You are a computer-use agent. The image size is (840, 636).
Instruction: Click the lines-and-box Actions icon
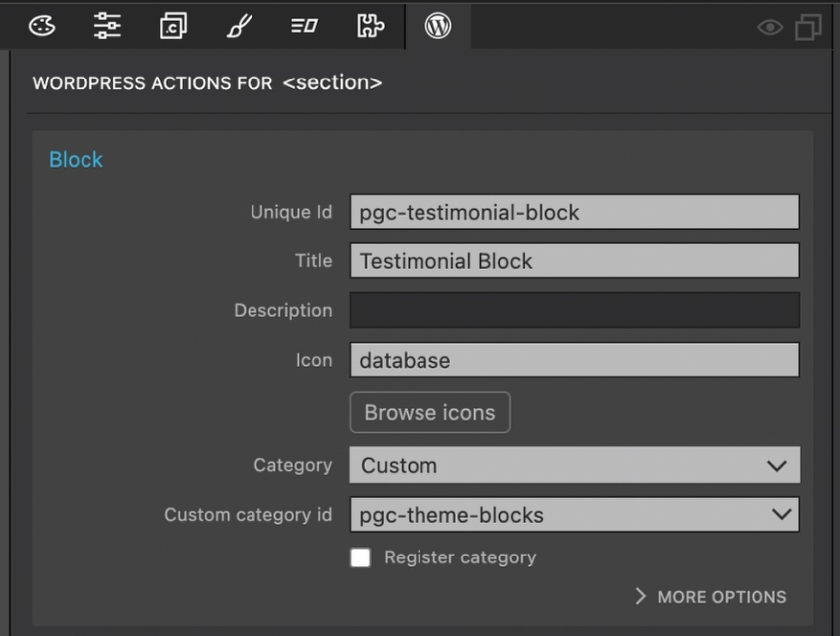(305, 26)
